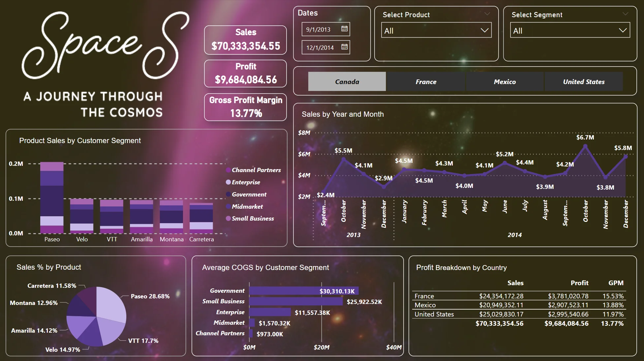Click Government legend marker
Viewport: 644px width, 361px height.
pos(228,195)
